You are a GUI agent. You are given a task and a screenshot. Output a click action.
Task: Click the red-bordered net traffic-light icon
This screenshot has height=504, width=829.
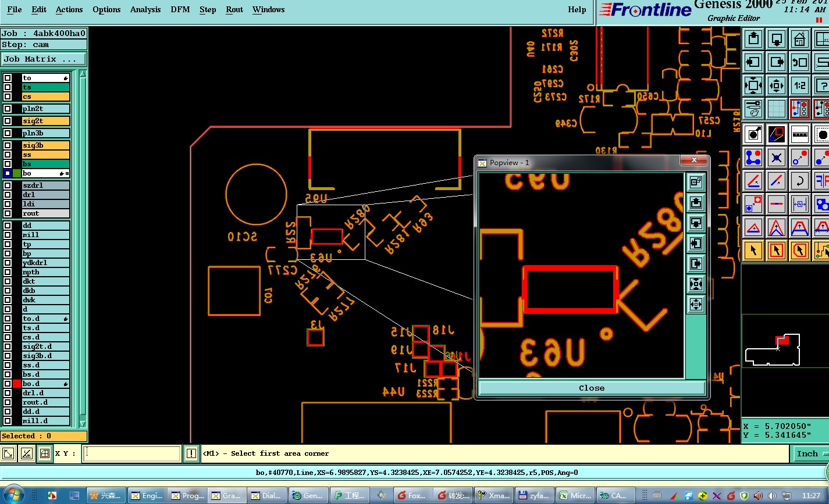[x=800, y=108]
